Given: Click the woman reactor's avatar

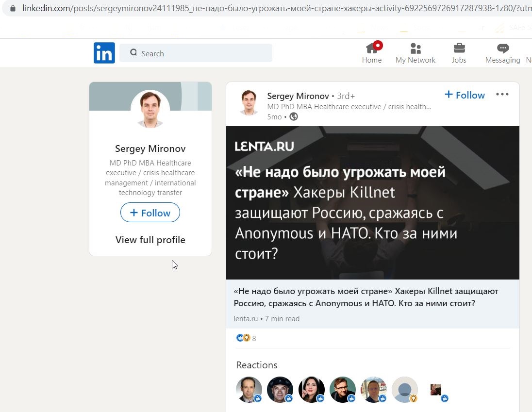Looking at the screenshot, I should pyautogui.click(x=312, y=390).
